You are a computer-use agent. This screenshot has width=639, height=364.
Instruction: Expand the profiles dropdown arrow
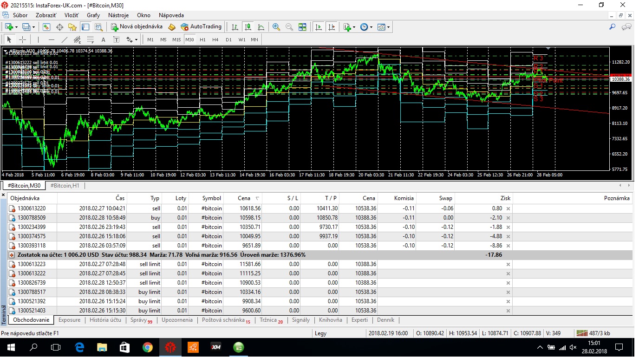tap(33, 27)
